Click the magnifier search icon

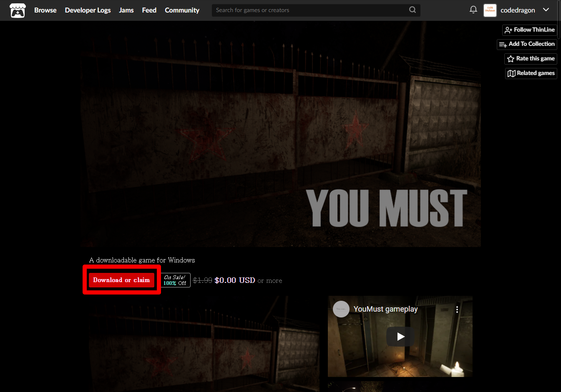(413, 10)
